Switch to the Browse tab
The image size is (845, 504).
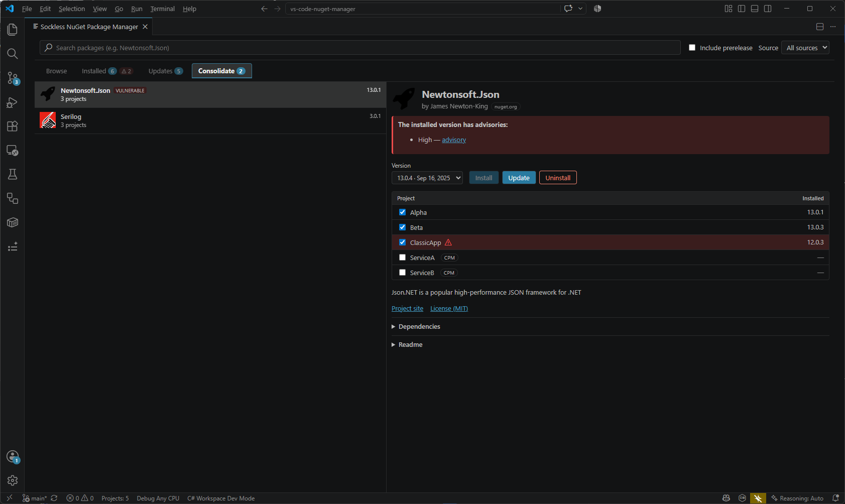pos(56,71)
